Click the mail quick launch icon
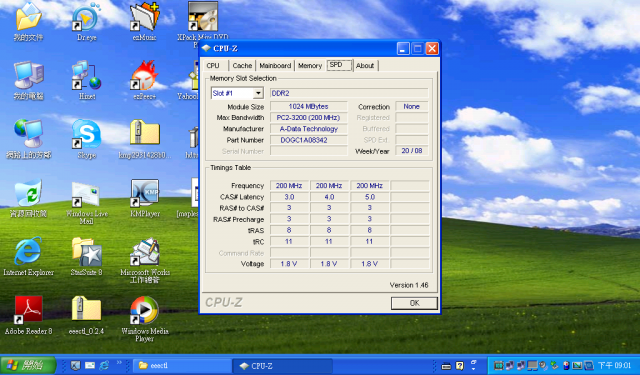This screenshot has height=375, width=640. pyautogui.click(x=90, y=366)
